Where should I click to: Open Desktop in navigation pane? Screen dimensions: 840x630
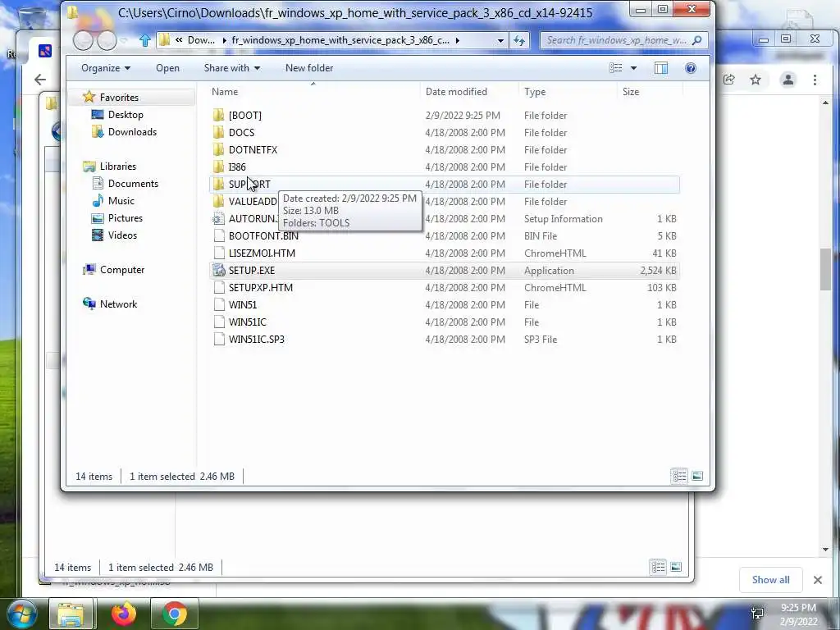click(126, 115)
